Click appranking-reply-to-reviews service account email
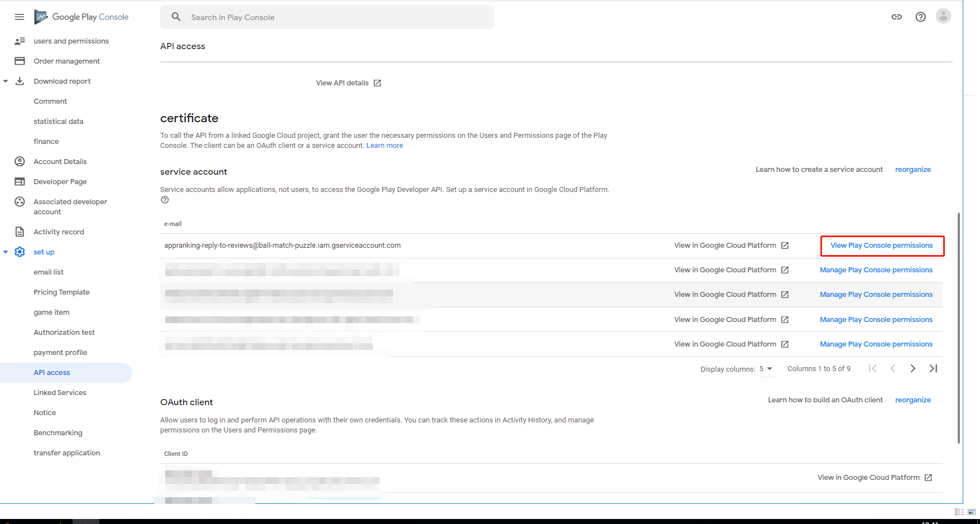Screen dimensions: 980x524 click(x=282, y=246)
